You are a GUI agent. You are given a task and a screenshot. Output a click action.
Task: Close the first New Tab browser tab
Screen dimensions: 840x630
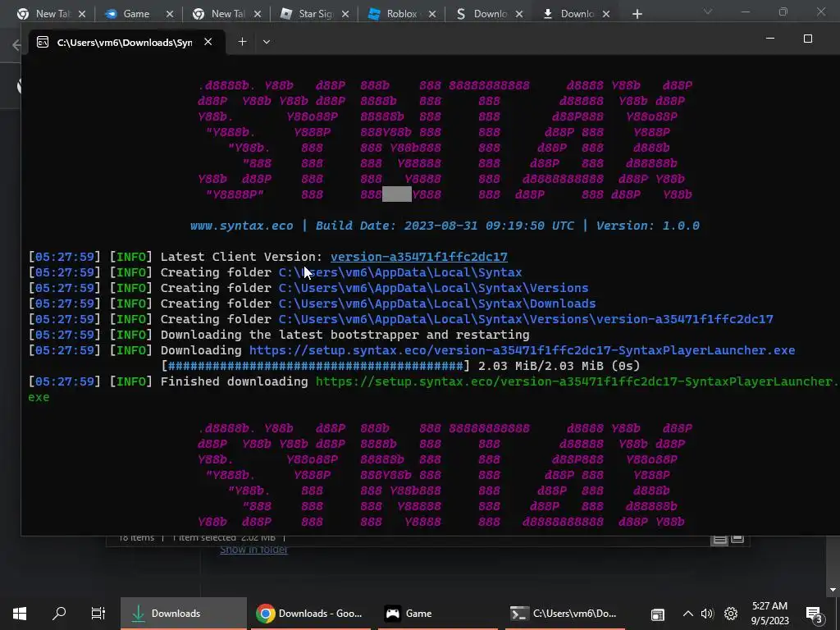(81, 15)
